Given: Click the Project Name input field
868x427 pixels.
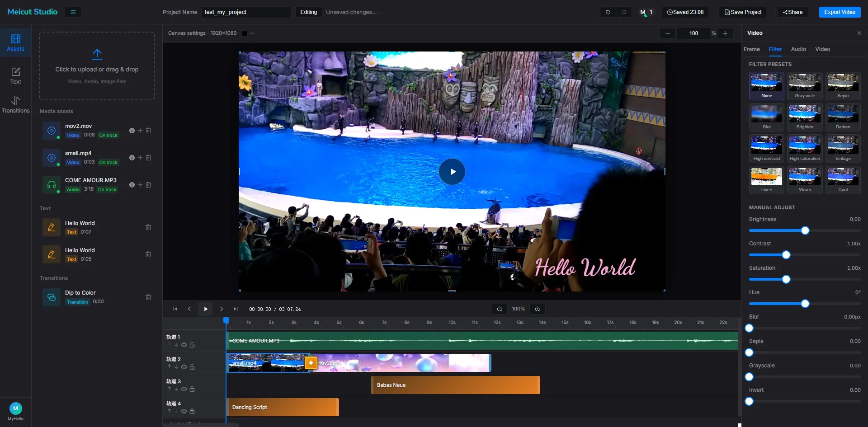Looking at the screenshot, I should click(x=246, y=12).
